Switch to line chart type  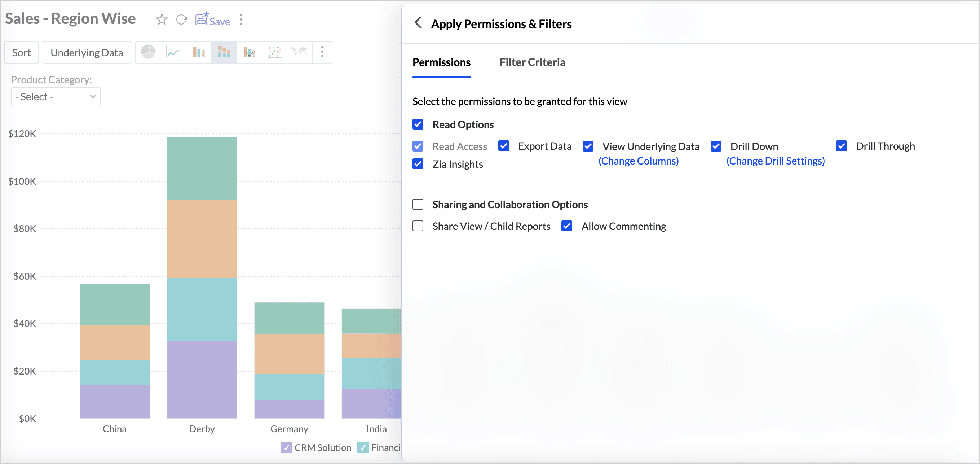[173, 52]
